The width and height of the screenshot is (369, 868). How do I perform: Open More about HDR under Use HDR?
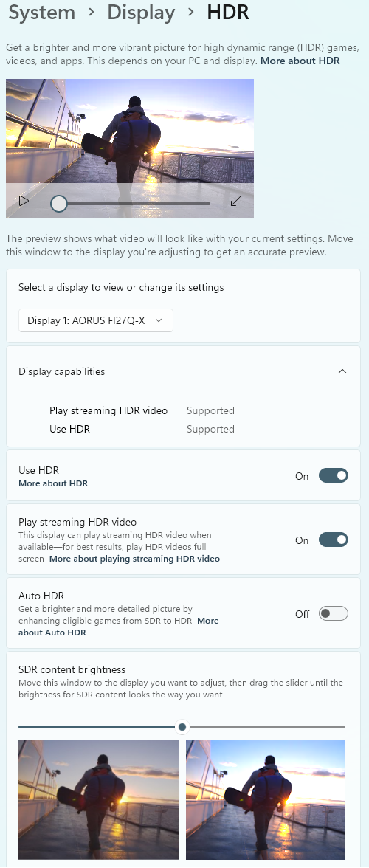[53, 483]
